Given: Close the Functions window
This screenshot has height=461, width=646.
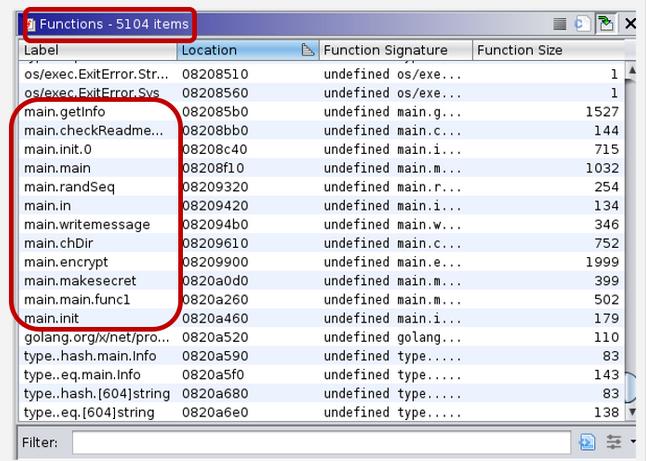Looking at the screenshot, I should coord(630,23).
